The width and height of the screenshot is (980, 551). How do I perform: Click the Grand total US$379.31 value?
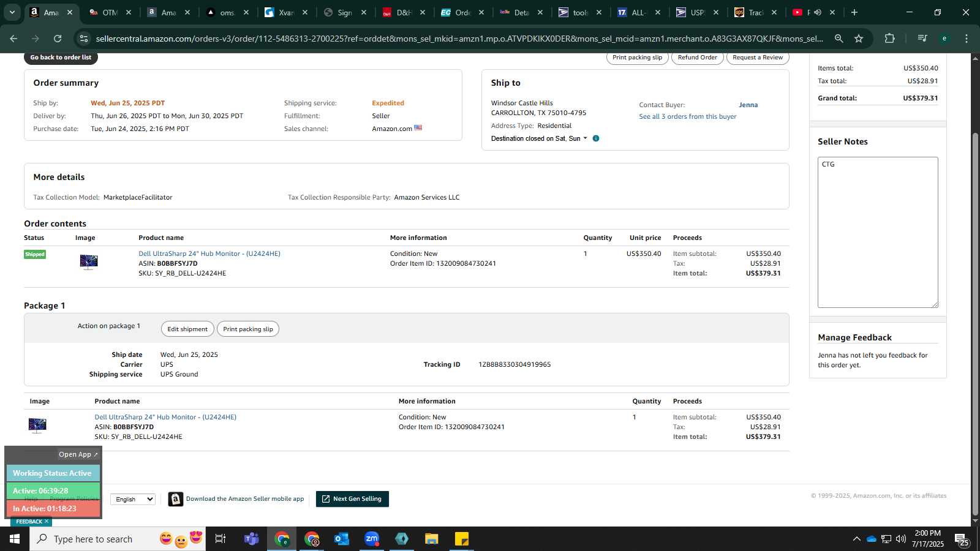pyautogui.click(x=920, y=98)
